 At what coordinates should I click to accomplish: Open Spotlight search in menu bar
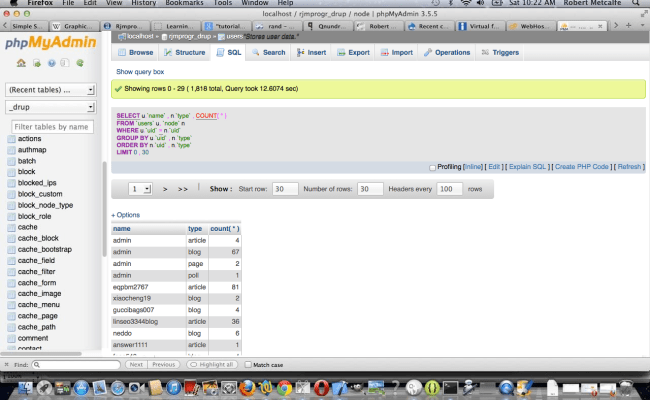[x=635, y=3]
